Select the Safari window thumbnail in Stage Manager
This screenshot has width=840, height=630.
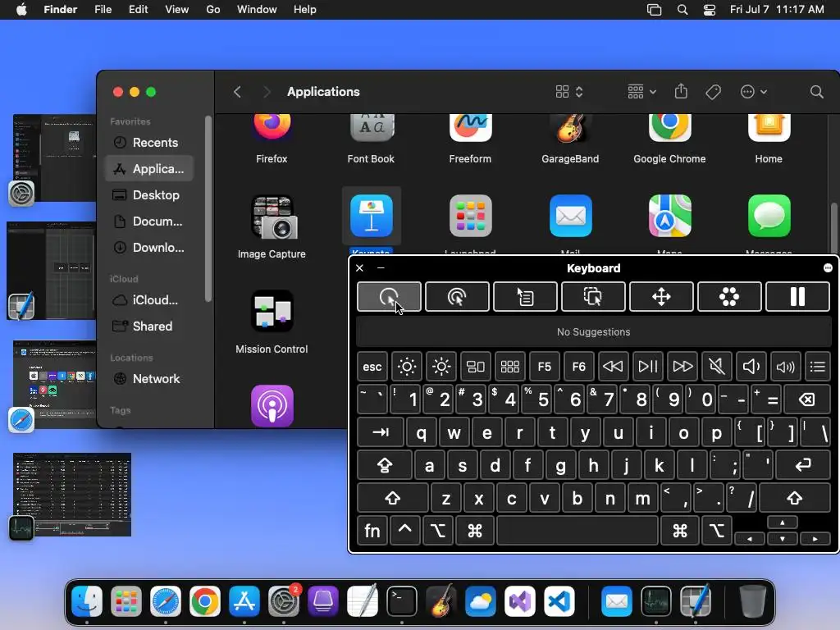tap(53, 385)
